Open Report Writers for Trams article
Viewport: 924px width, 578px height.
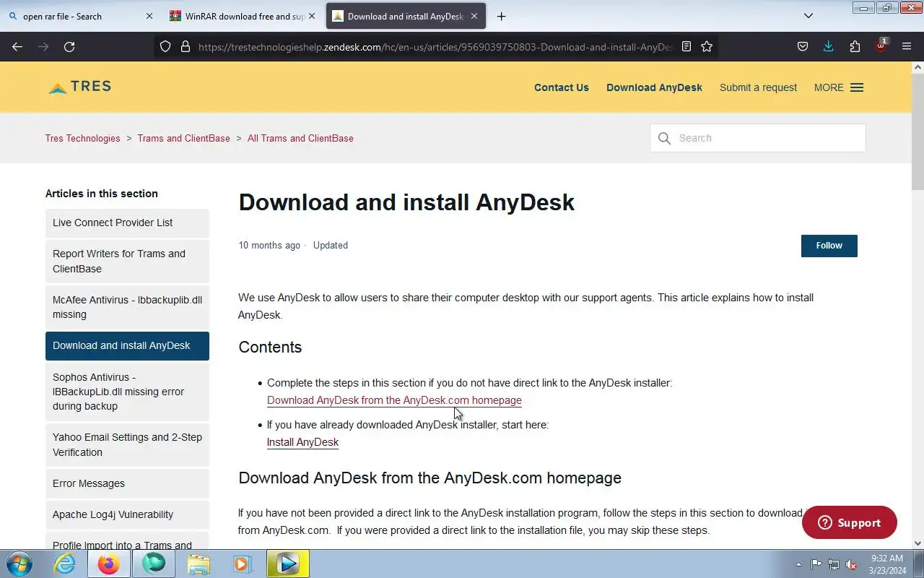point(127,262)
